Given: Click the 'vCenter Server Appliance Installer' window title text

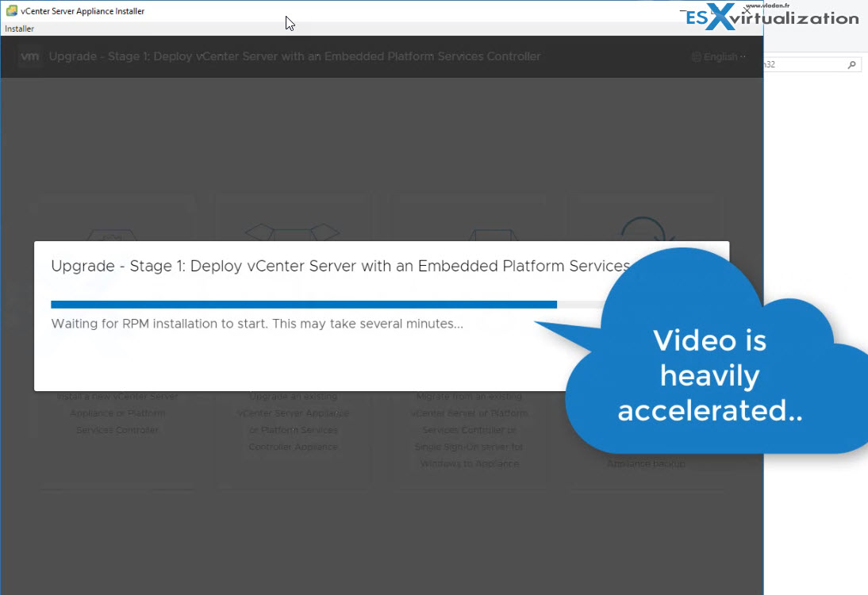Looking at the screenshot, I should pyautogui.click(x=83, y=11).
